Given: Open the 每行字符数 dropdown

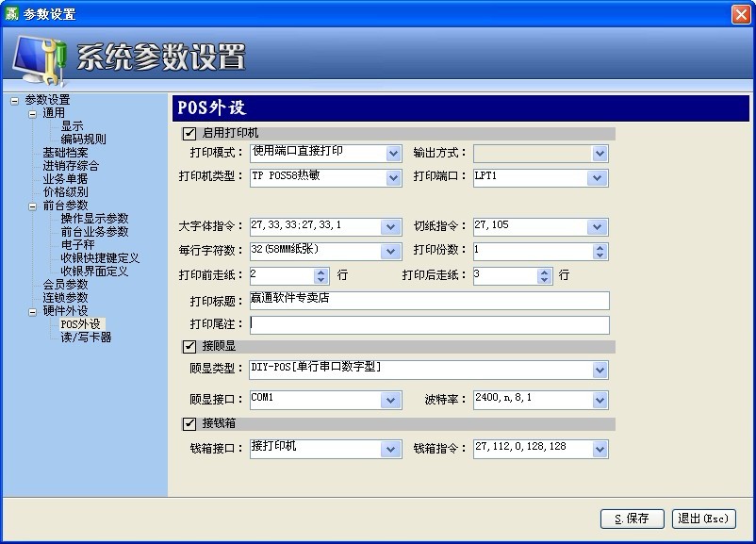Looking at the screenshot, I should pyautogui.click(x=390, y=252).
